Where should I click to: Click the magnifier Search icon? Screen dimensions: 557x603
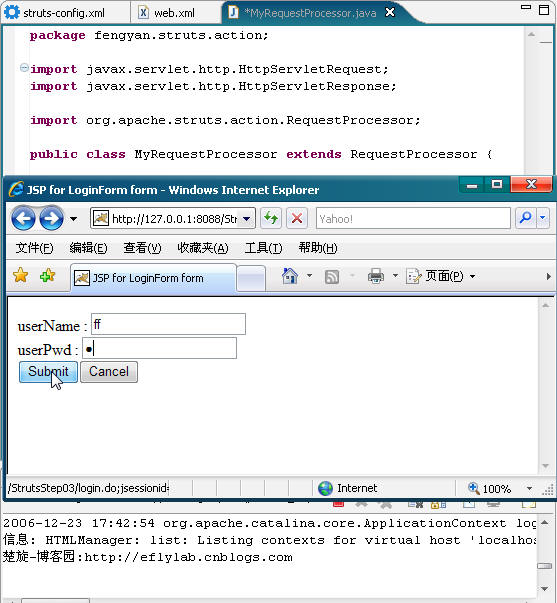[525, 218]
